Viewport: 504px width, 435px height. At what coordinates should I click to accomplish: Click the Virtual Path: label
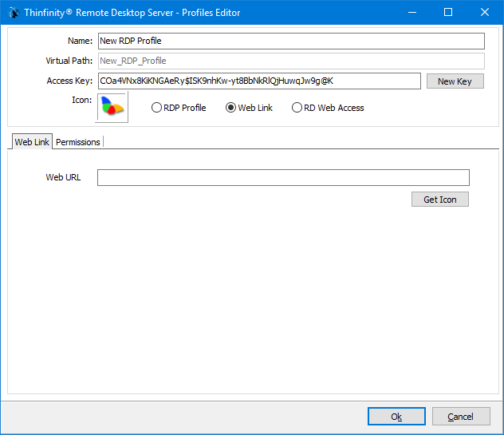tap(69, 61)
